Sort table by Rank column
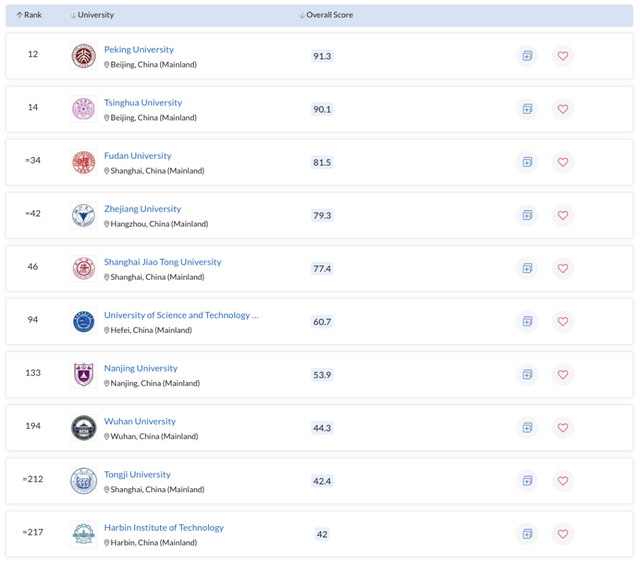Image resolution: width=640 pixels, height=564 pixels. (x=29, y=15)
